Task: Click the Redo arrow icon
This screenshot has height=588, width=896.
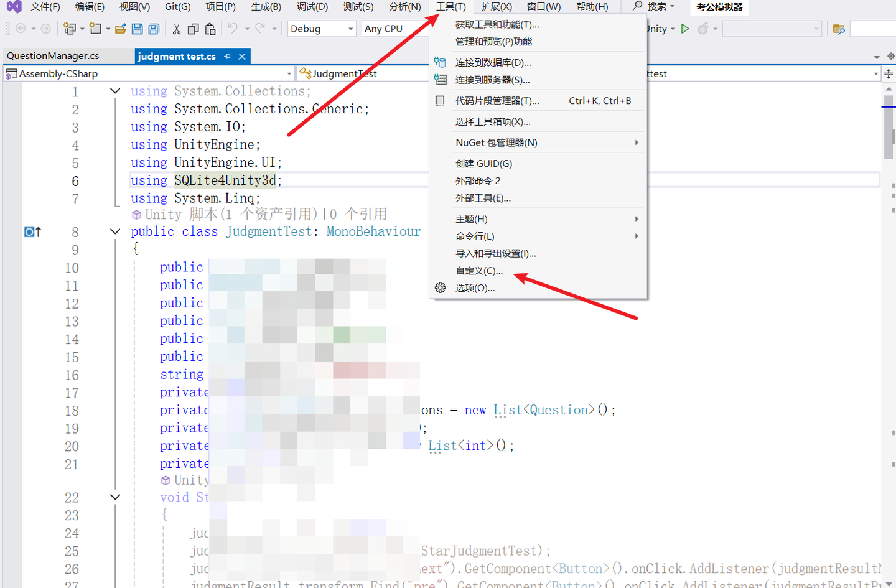Action: (x=260, y=29)
